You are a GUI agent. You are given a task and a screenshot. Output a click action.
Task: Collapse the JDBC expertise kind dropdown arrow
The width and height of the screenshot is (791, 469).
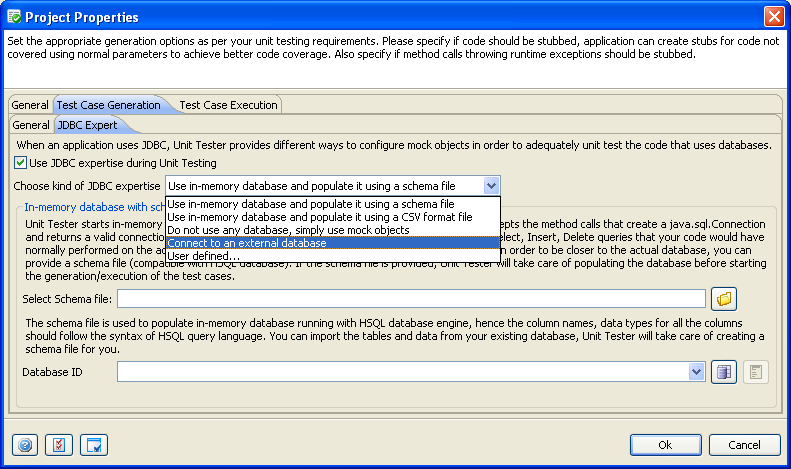pos(491,186)
